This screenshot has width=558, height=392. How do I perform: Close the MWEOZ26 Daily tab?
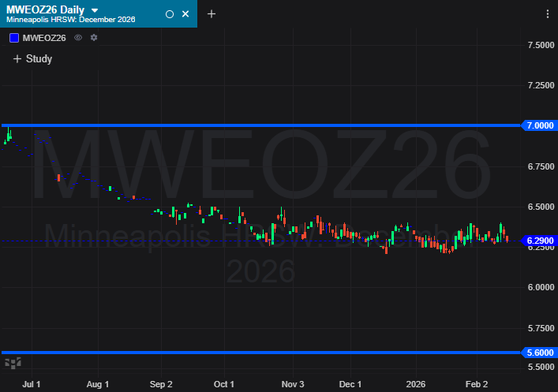pos(185,14)
